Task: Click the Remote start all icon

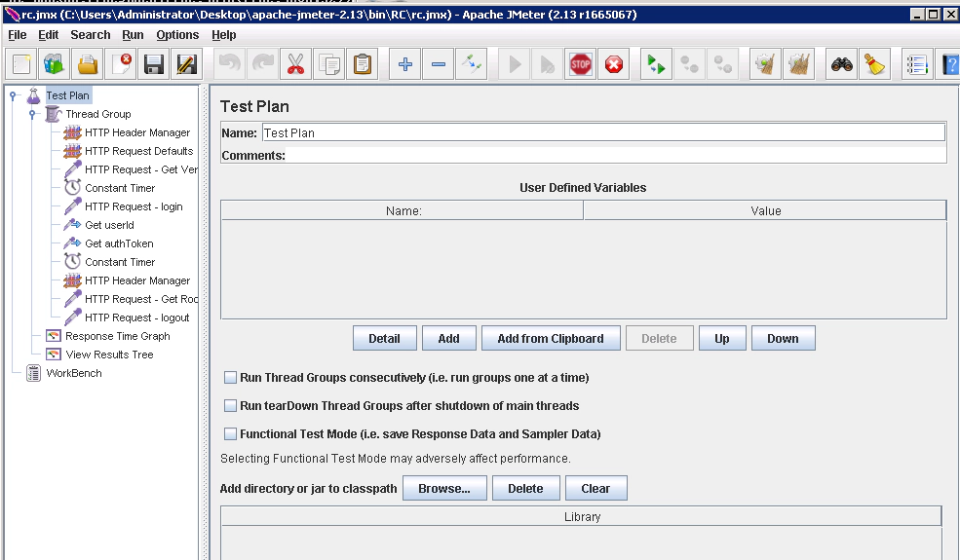Action: pos(656,63)
